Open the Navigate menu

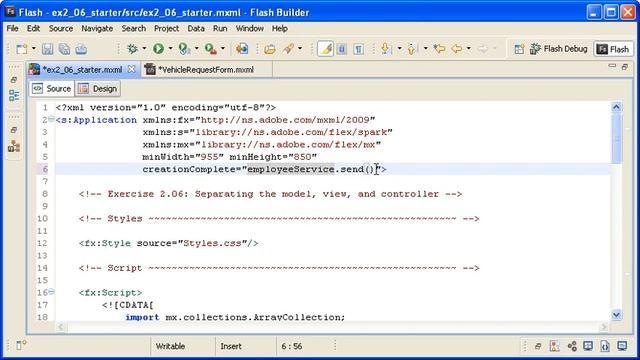97,29
